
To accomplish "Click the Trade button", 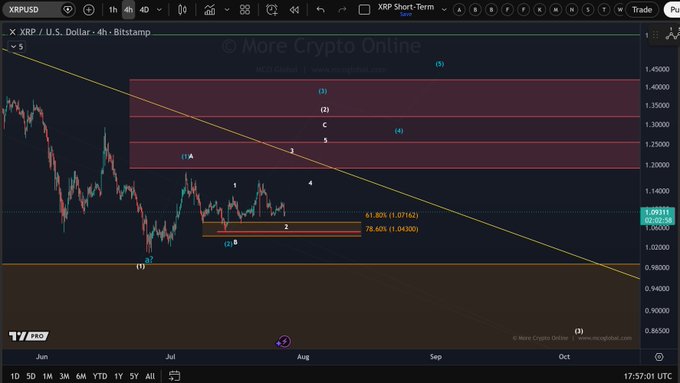I will tap(642, 10).
